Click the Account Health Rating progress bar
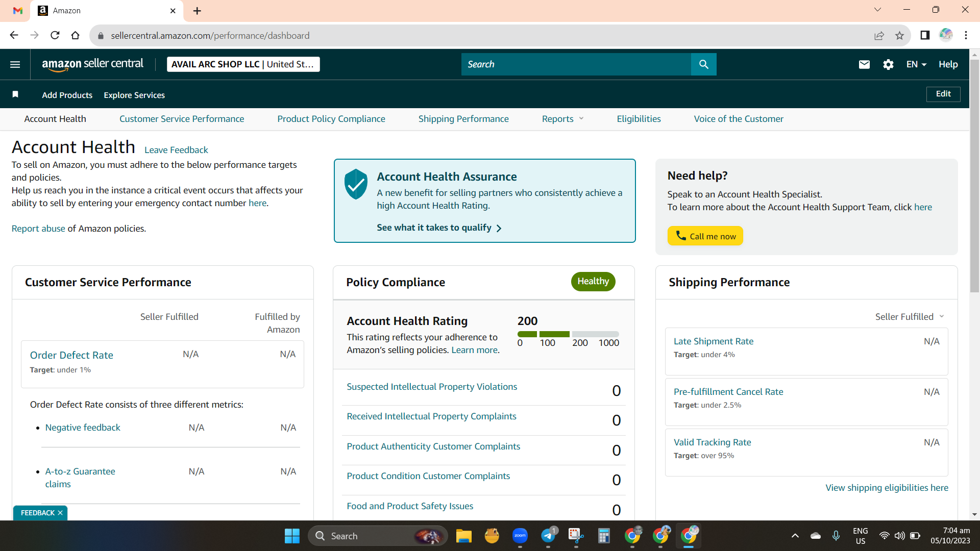This screenshot has height=551, width=980. click(x=568, y=334)
